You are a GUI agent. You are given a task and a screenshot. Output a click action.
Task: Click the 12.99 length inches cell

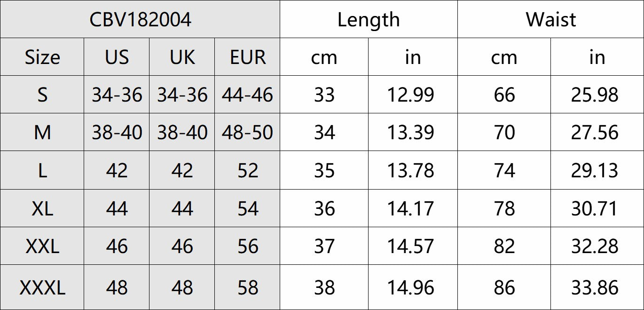click(410, 95)
